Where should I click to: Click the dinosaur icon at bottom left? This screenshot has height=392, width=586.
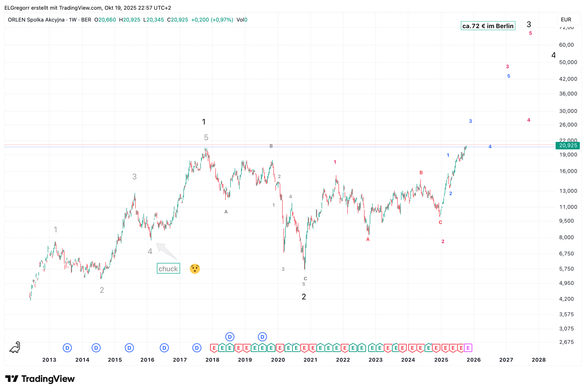tap(15, 347)
